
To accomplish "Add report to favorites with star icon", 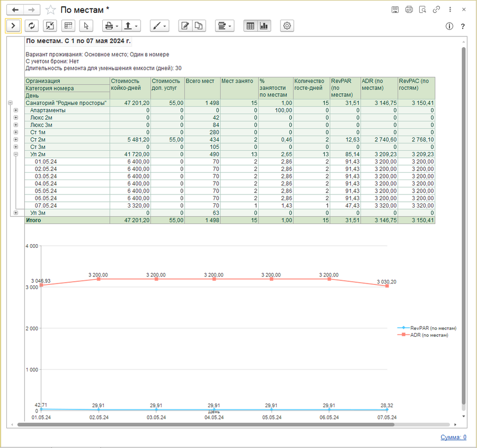I will [x=50, y=10].
